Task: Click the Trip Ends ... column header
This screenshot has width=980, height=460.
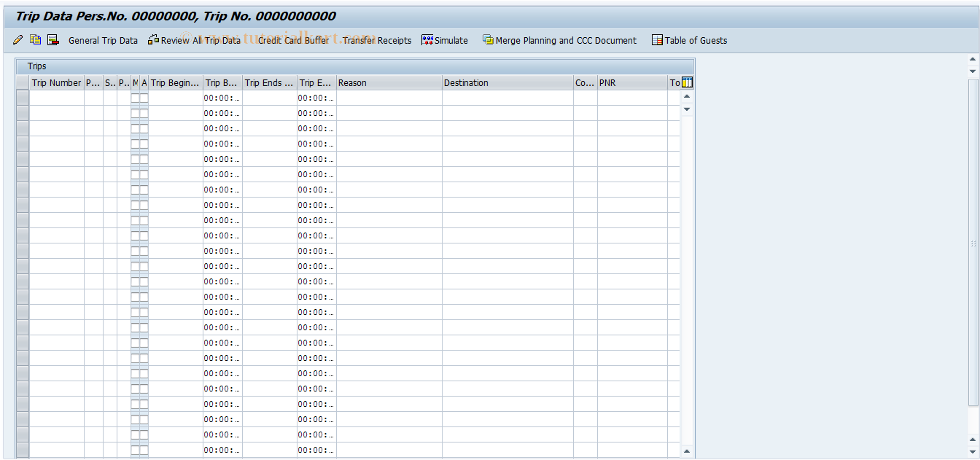Action: pos(270,82)
